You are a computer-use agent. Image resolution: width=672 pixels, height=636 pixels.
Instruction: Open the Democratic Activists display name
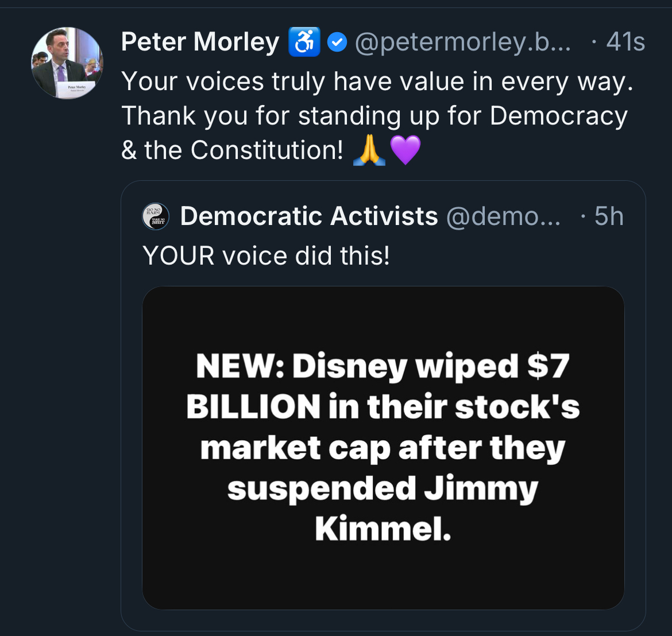pos(309,216)
